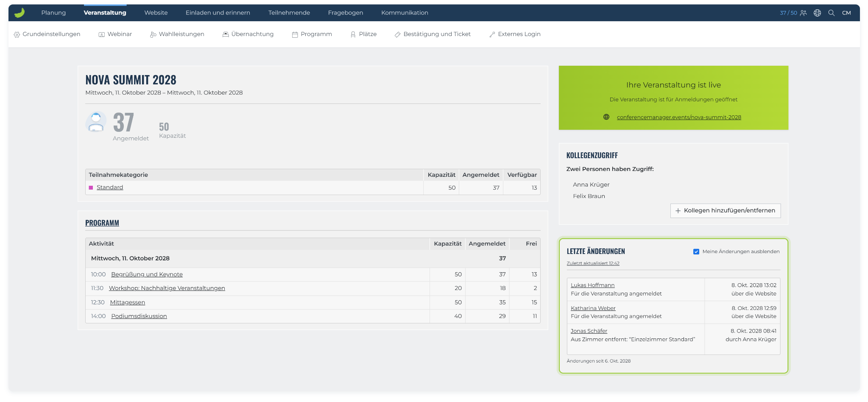The image size is (868, 402).
Task: Open Jonas Schäfer's change entry
Action: (589, 331)
